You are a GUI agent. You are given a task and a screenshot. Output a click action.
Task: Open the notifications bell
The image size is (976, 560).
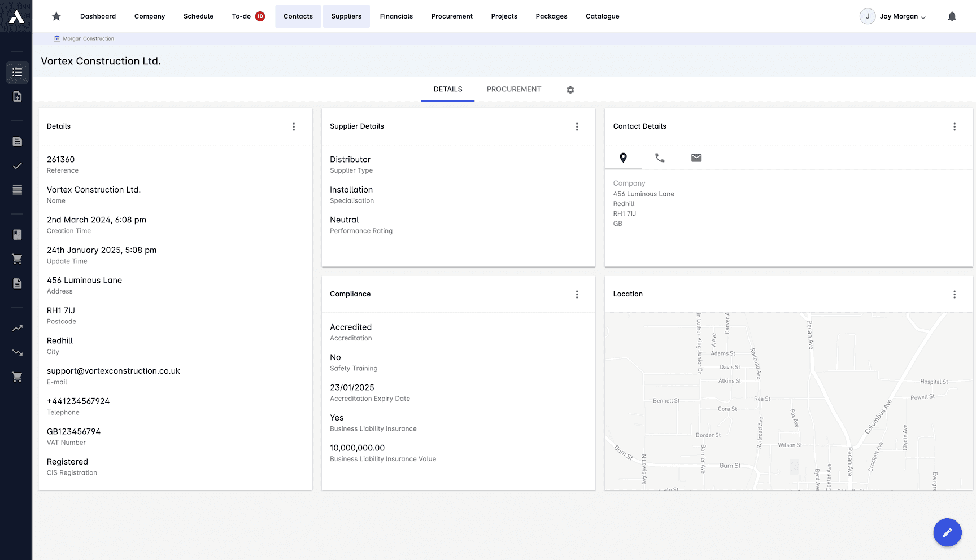(x=952, y=16)
